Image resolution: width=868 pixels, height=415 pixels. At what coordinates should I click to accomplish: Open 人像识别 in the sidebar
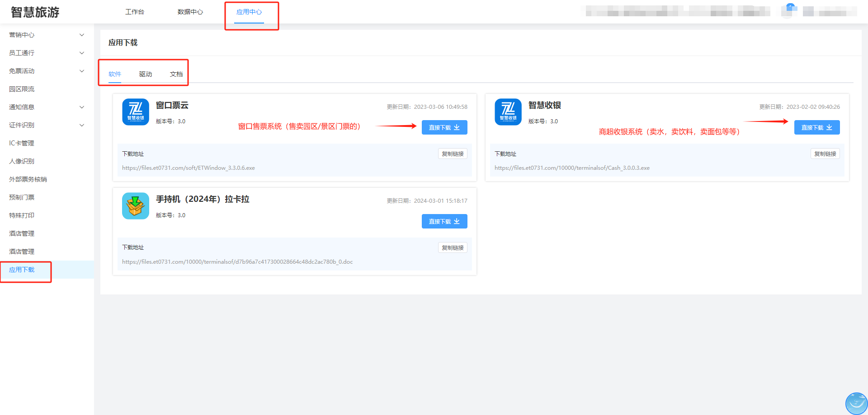tap(22, 161)
